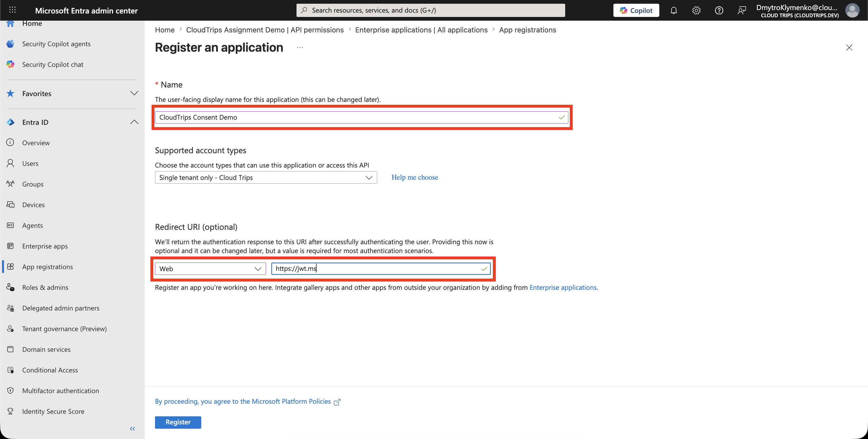Open notifications bell icon

(x=674, y=10)
